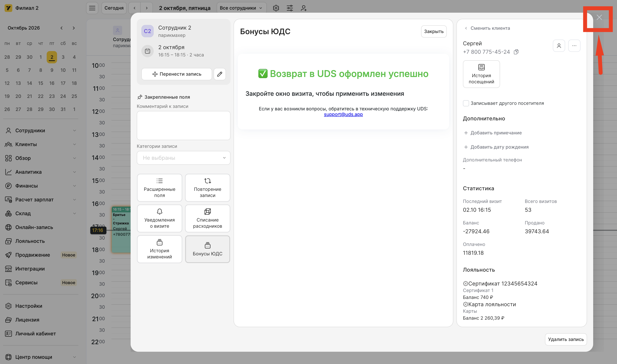617x364 pixels.
Task: Open the Все сотрудники dropdown
Action: (x=241, y=8)
